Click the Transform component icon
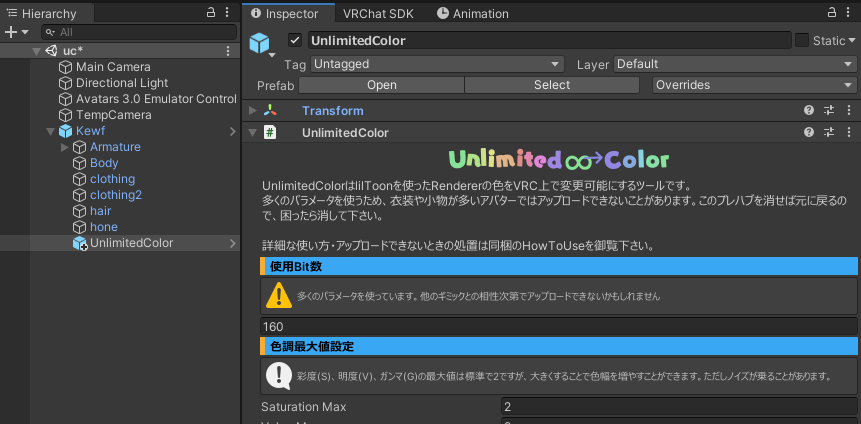The width and height of the screenshot is (861, 424). pyautogui.click(x=270, y=111)
